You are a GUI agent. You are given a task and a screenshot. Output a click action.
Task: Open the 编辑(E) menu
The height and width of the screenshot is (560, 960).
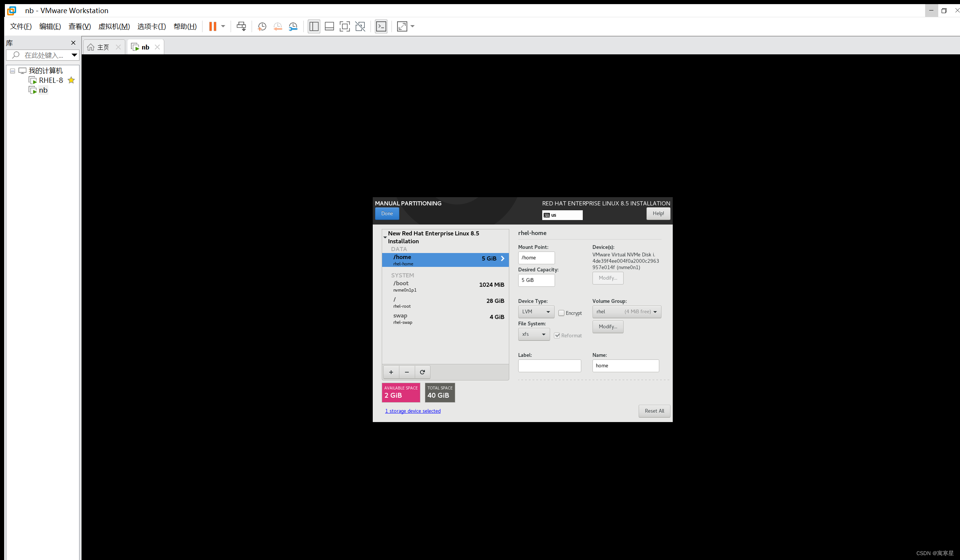[x=50, y=26]
